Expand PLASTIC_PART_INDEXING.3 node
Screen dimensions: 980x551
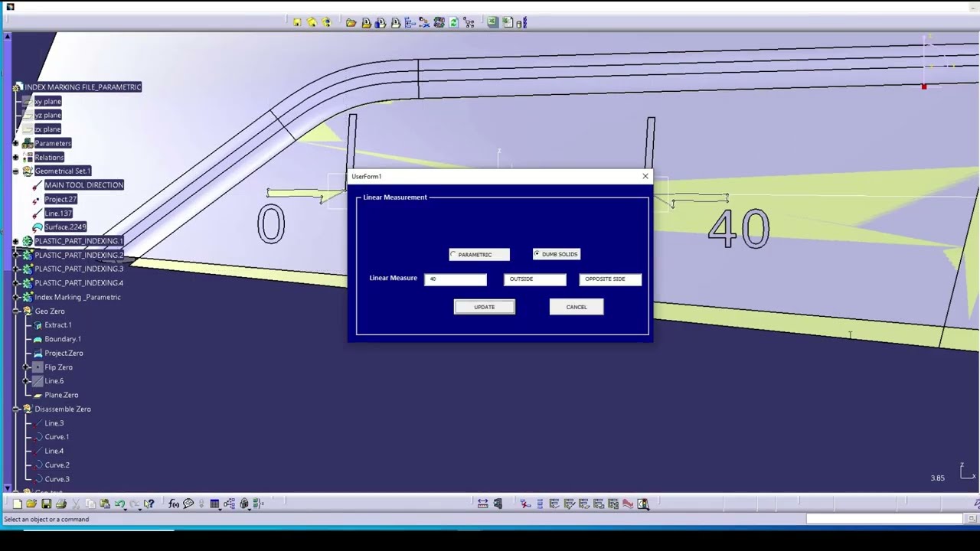pyautogui.click(x=16, y=269)
